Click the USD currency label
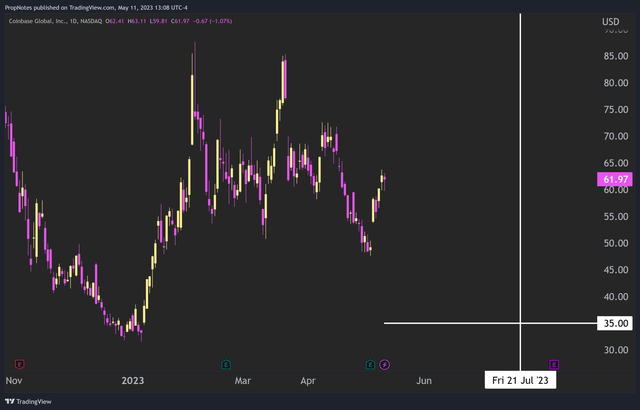Viewport: 640px width, 410px height. click(611, 22)
